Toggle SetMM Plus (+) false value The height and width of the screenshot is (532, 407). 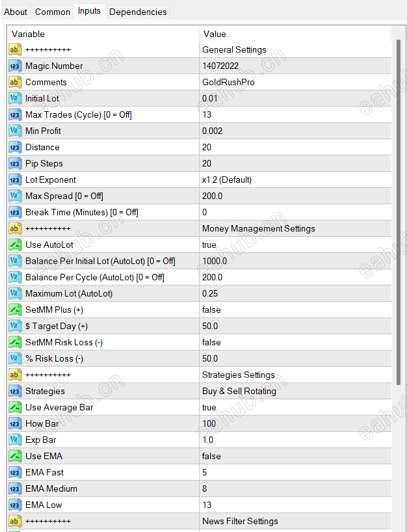[x=211, y=310]
